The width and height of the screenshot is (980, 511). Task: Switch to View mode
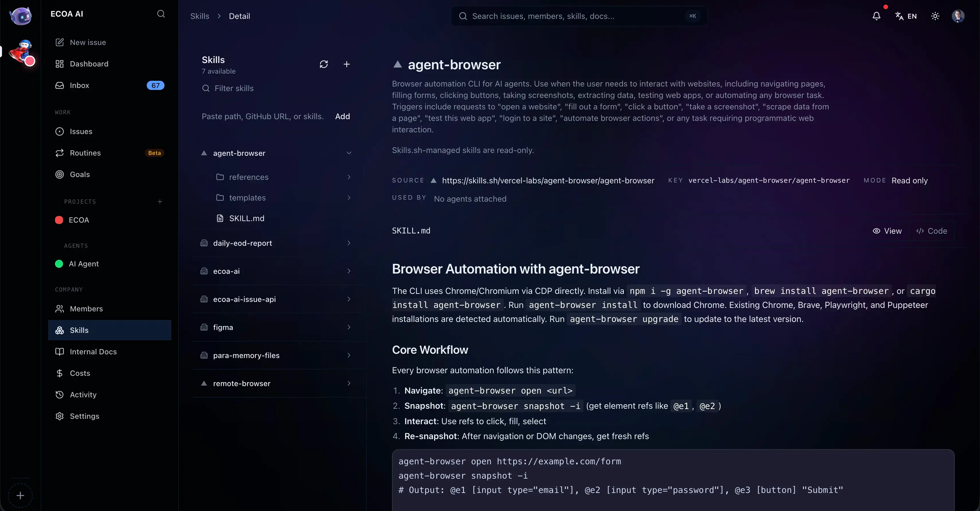click(887, 231)
